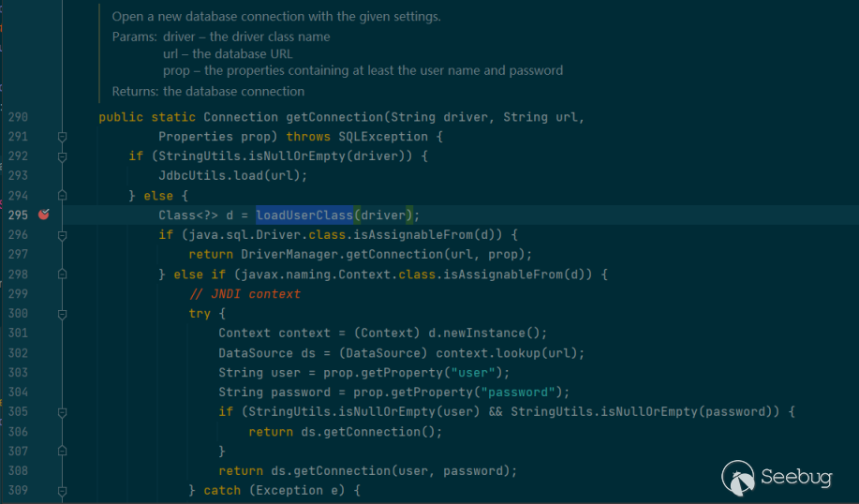
Task: Click the Connection return type on line 290
Action: pyautogui.click(x=241, y=117)
